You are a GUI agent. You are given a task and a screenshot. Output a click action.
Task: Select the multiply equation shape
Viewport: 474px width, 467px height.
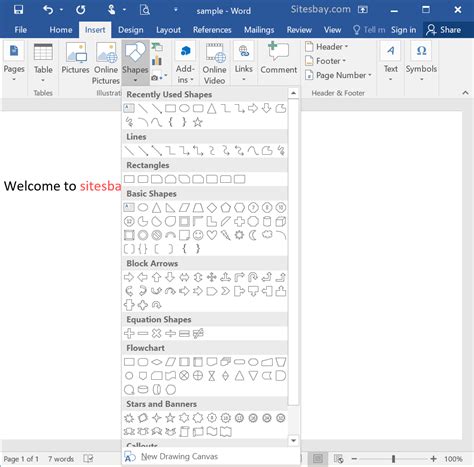coord(157,333)
